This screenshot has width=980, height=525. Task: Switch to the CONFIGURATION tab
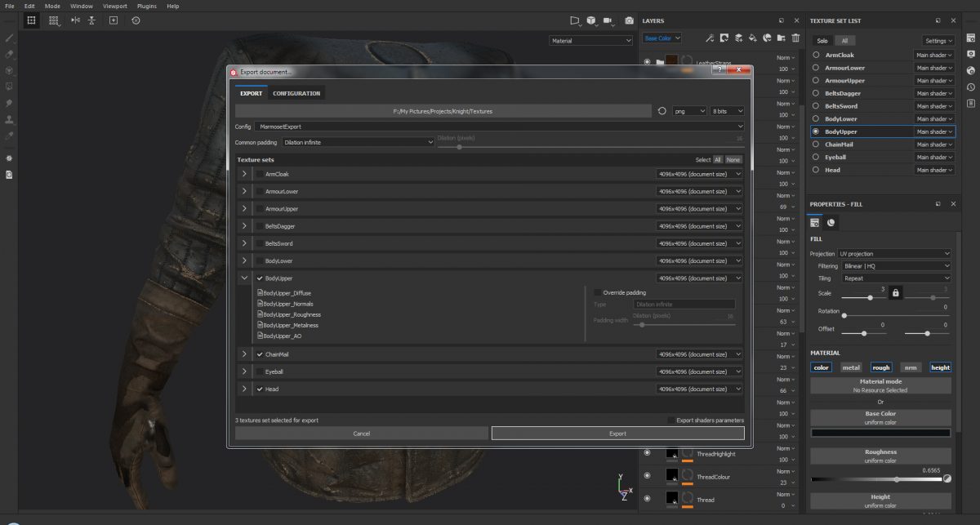pyautogui.click(x=296, y=93)
